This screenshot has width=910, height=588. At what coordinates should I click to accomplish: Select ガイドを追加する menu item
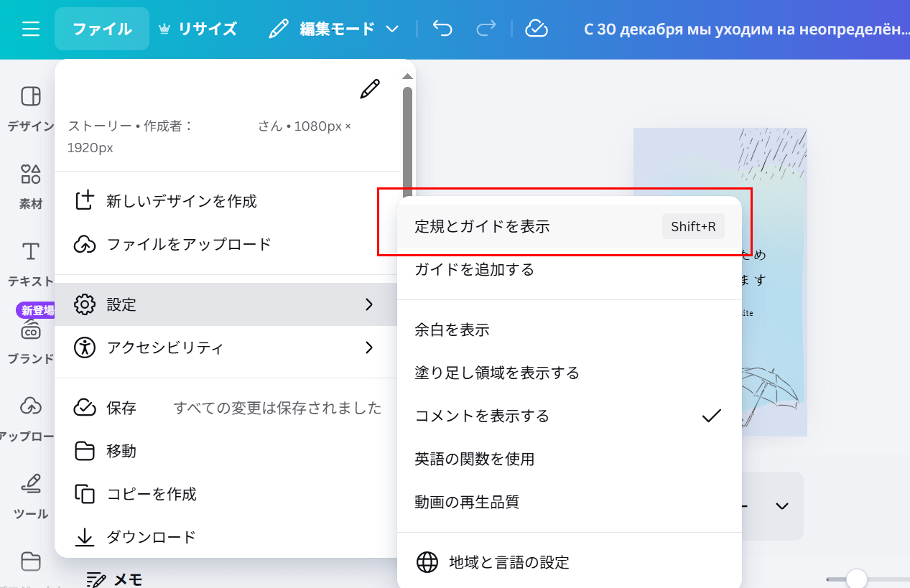[570, 270]
